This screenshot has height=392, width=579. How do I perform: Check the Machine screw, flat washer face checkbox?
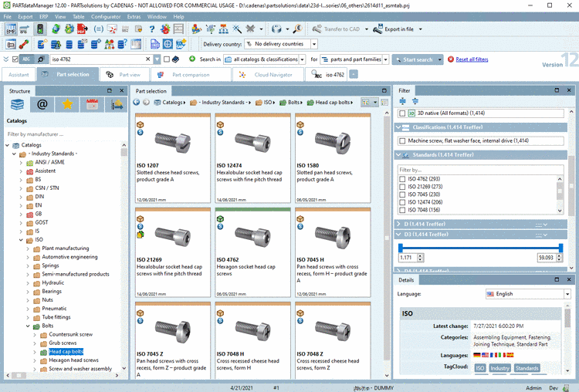pos(402,140)
